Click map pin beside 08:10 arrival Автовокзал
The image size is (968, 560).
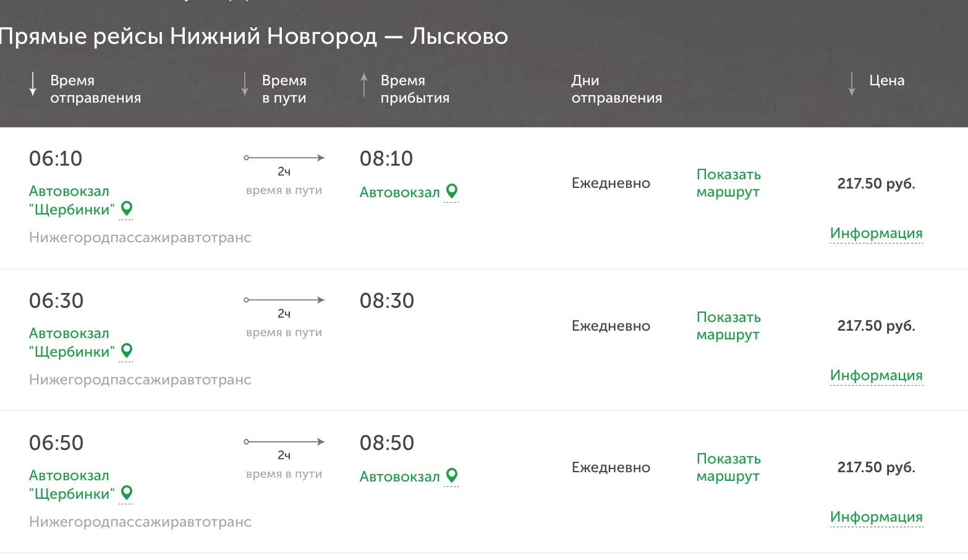tap(452, 191)
